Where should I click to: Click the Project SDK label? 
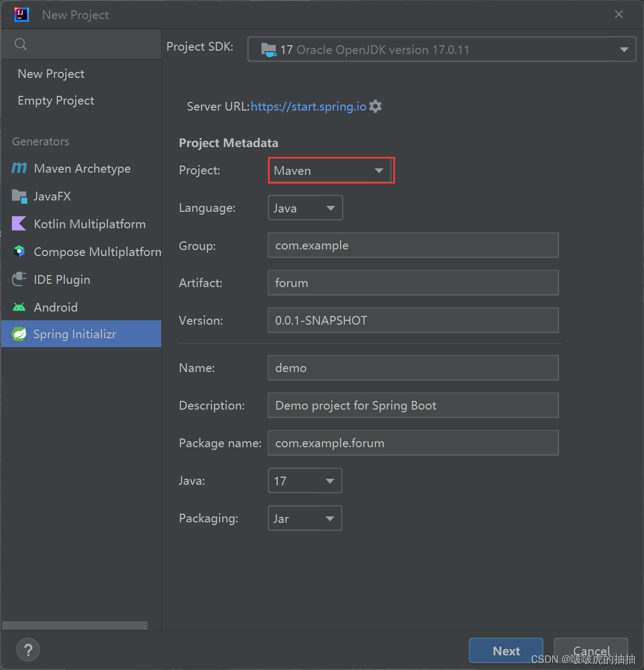[200, 47]
